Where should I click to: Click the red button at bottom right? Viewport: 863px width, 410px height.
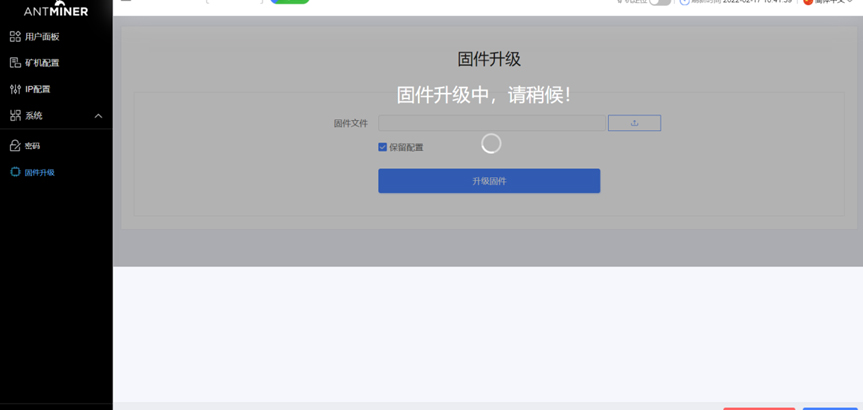[759, 407]
